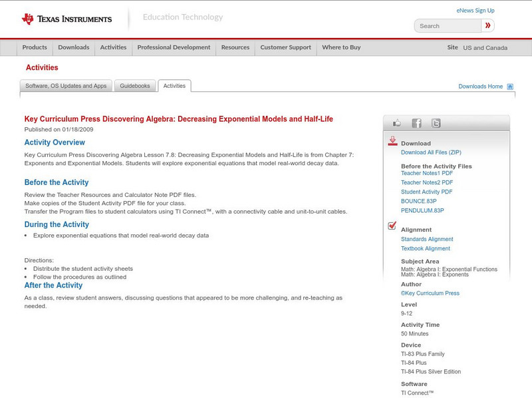This screenshot has width=532, height=398.
Task: Click Distribute the student activity sheets bullet
Action: [x=83, y=269]
